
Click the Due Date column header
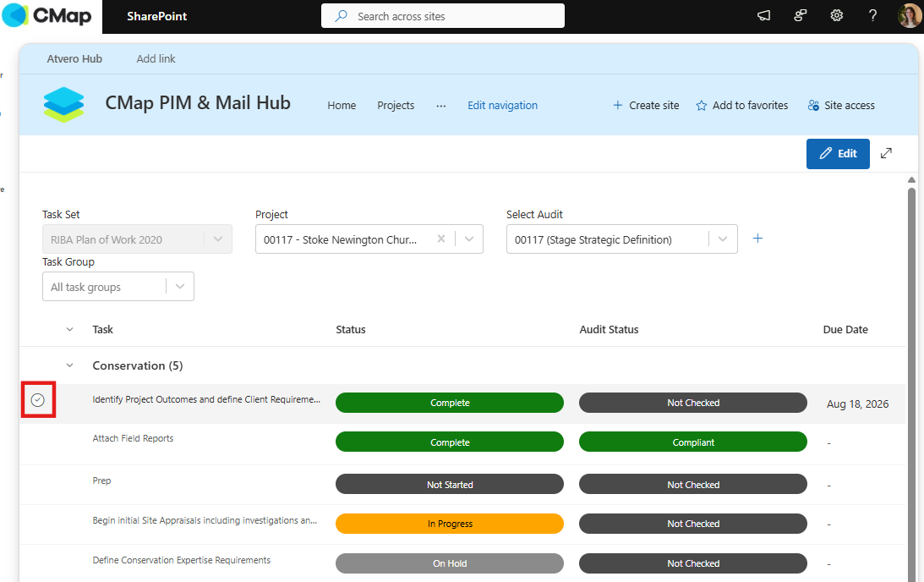(845, 330)
